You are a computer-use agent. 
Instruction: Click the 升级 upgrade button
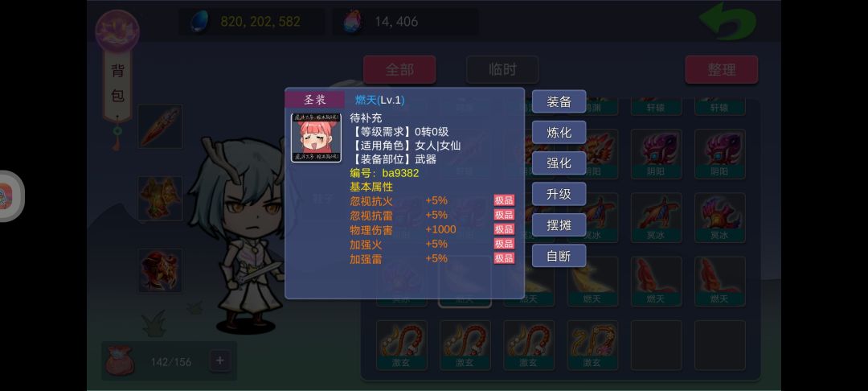point(559,194)
